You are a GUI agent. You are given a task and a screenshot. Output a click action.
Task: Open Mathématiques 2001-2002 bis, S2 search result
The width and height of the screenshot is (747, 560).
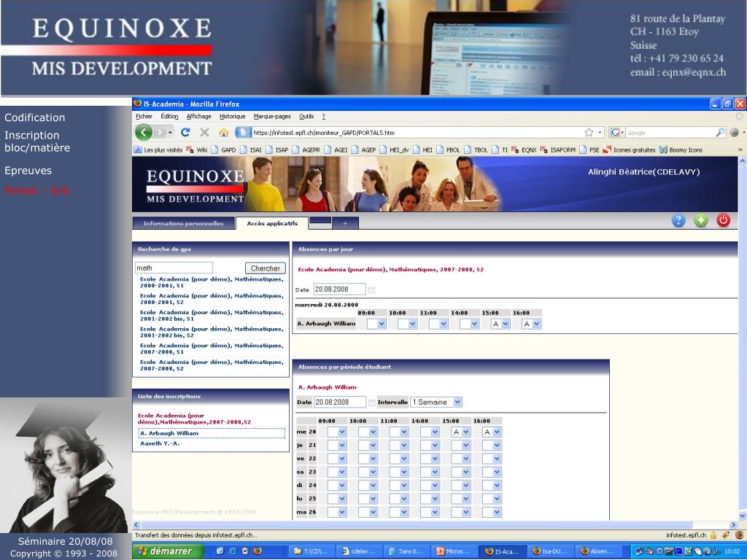(x=212, y=332)
